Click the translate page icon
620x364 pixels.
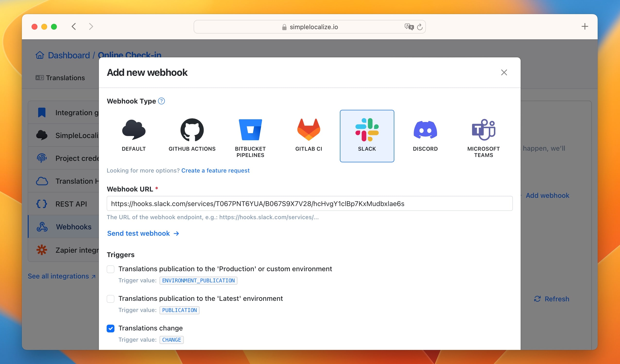[x=409, y=26]
